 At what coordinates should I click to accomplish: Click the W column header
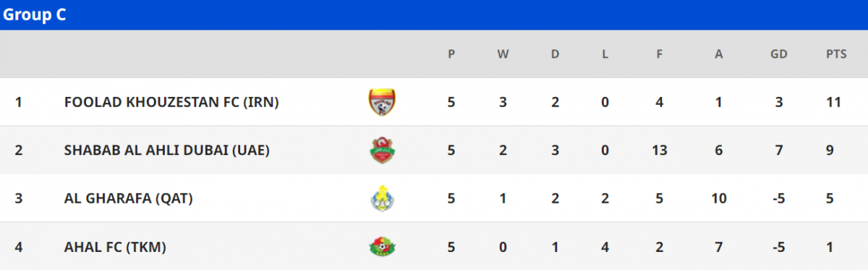pyautogui.click(x=503, y=54)
